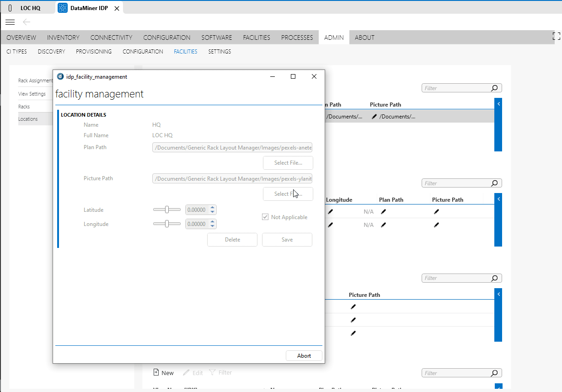Click the Picture Path pencil in the second N/A row
The image size is (562, 392).
coord(437,225)
